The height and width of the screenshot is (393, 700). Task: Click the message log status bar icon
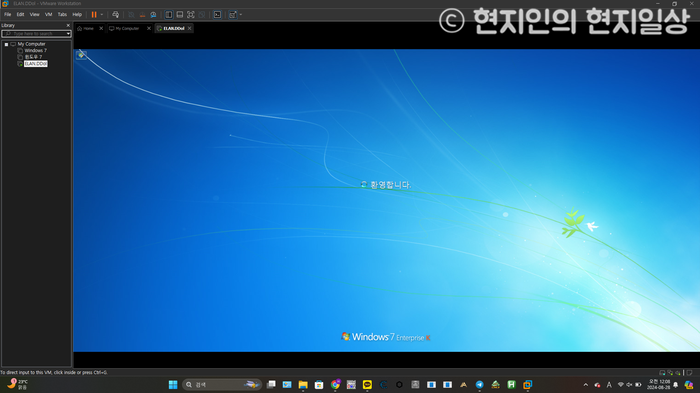[689, 372]
